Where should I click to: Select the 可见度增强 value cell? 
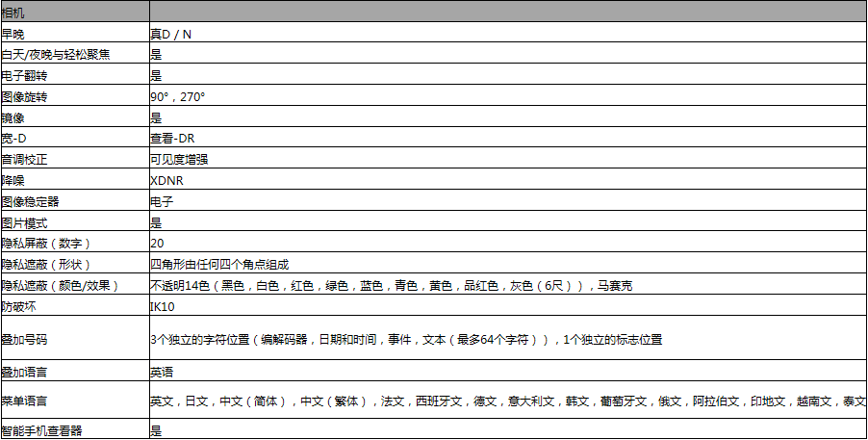(180, 159)
